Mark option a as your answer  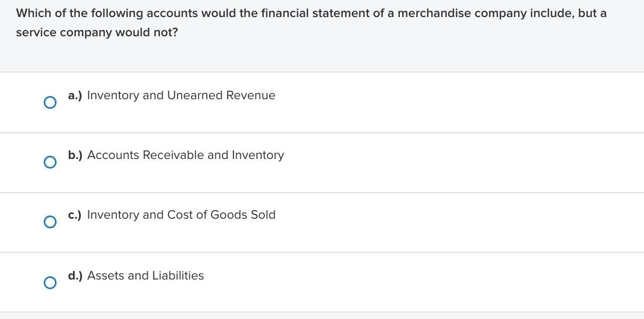[x=50, y=102]
